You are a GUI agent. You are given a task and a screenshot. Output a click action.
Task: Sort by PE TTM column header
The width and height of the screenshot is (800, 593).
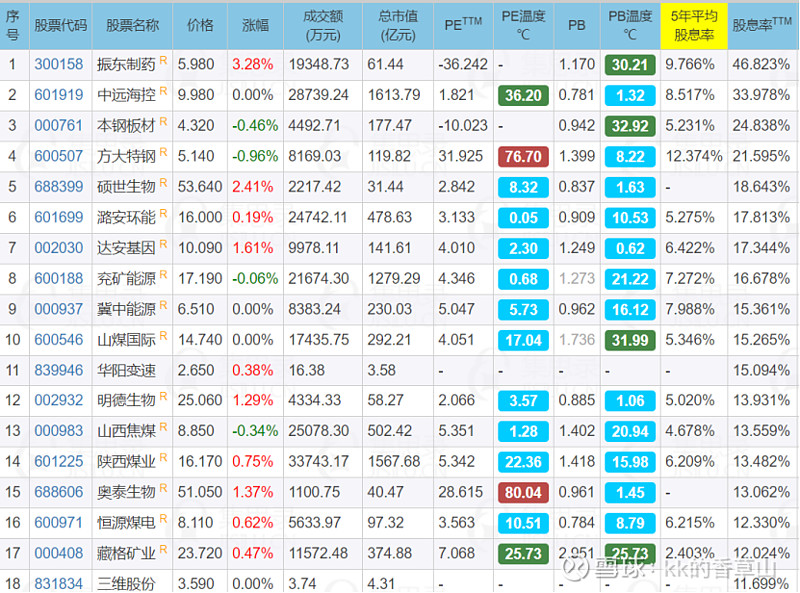pyautogui.click(x=463, y=24)
